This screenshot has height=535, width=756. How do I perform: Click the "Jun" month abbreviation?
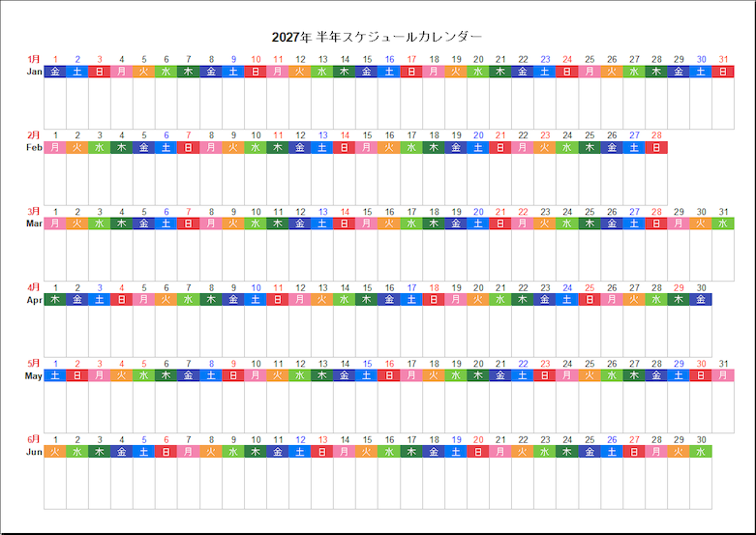(x=34, y=452)
